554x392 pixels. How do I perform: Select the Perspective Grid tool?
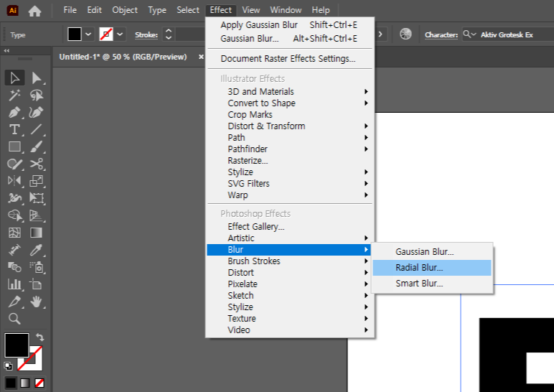37,215
